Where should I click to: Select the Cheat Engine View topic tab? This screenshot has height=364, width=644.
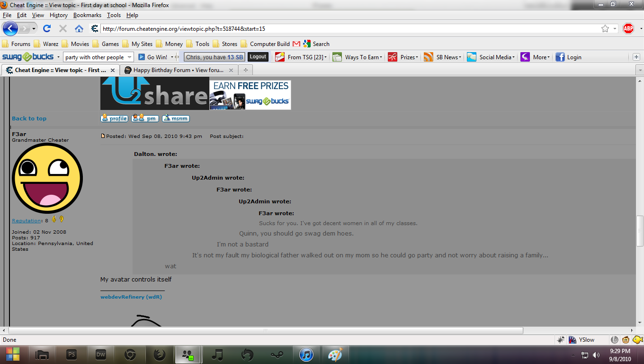pyautogui.click(x=60, y=70)
